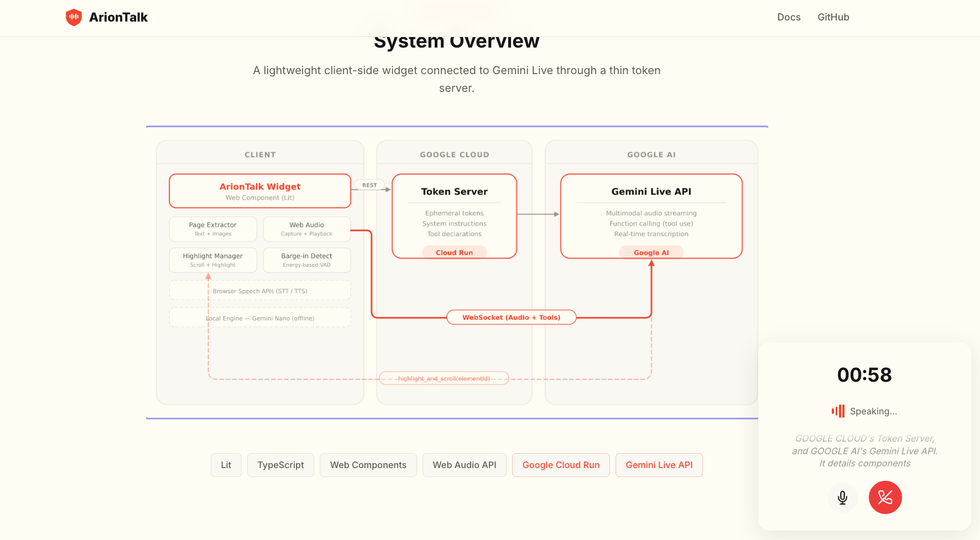The height and width of the screenshot is (540, 980).
Task: Click the live transcript text in widget
Action: 865,451
